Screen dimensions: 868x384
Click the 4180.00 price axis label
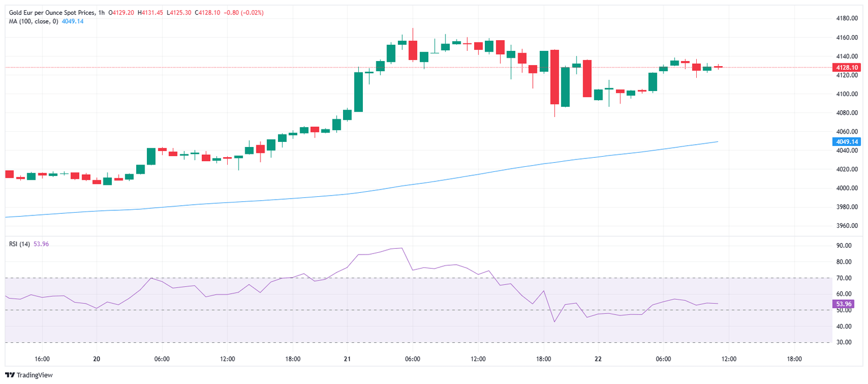[847, 18]
